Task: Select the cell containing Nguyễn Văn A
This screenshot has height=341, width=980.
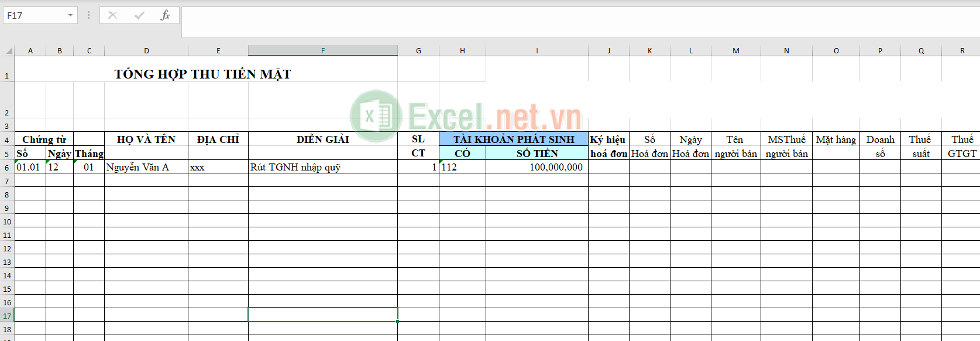Action: tap(146, 167)
